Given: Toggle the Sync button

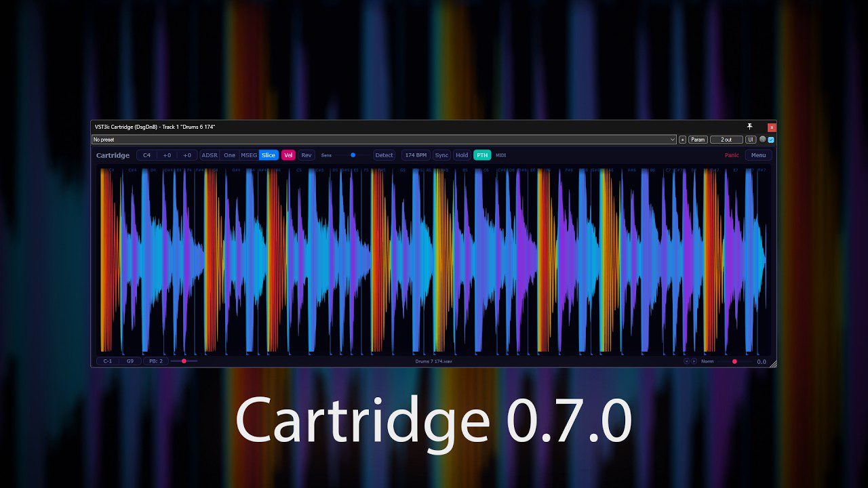Looking at the screenshot, I should click(x=441, y=155).
